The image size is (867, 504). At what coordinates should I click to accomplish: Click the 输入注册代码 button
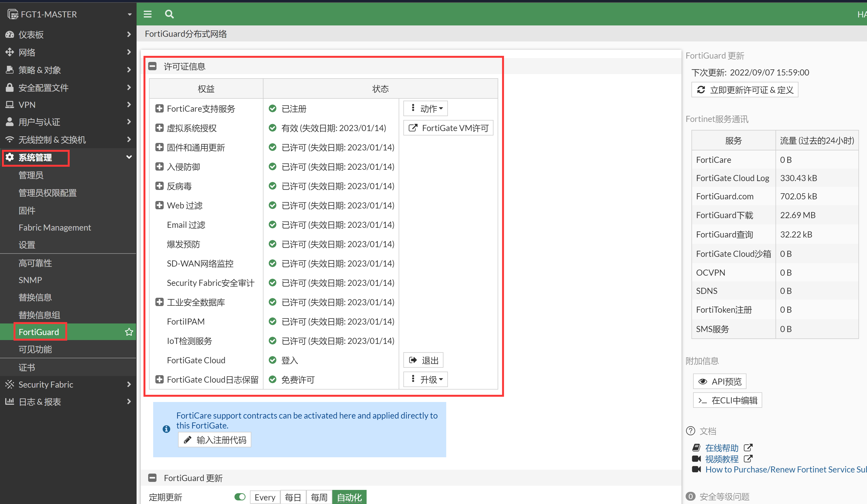[x=215, y=439]
